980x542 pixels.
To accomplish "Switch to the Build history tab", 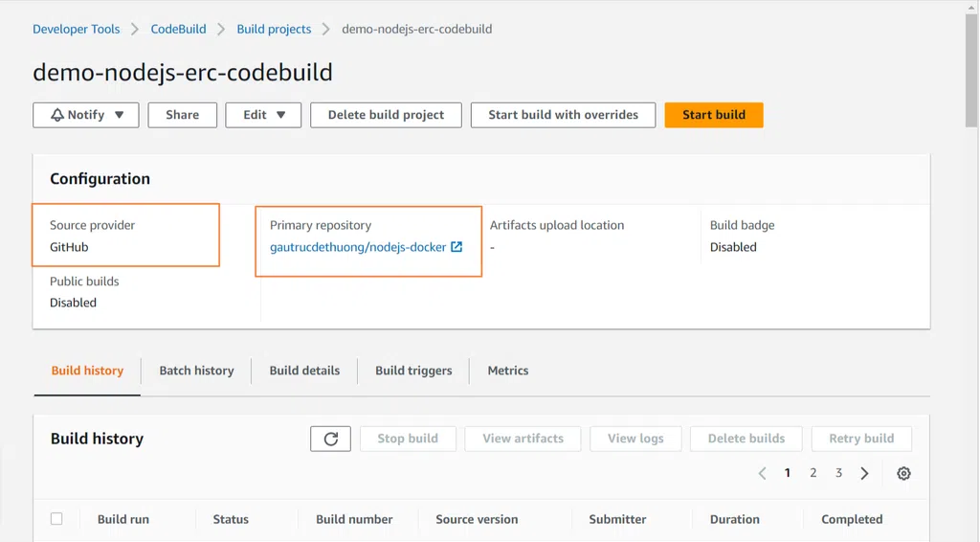I will (x=87, y=371).
